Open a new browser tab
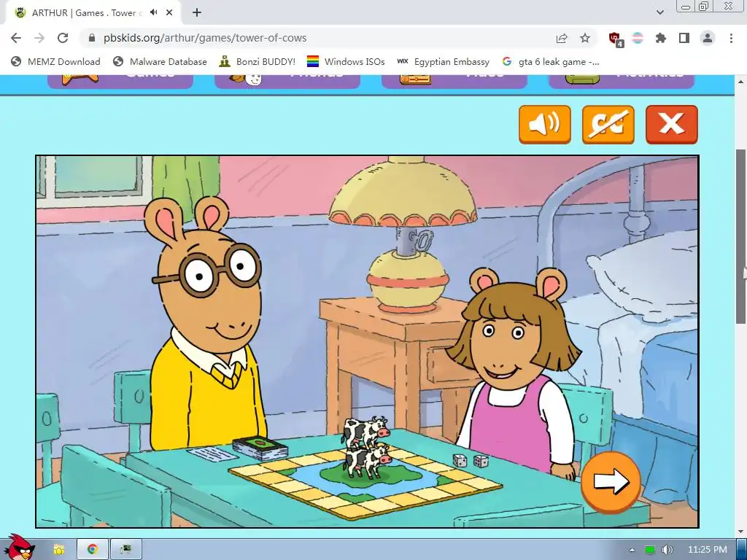This screenshot has width=747, height=560. tap(197, 13)
